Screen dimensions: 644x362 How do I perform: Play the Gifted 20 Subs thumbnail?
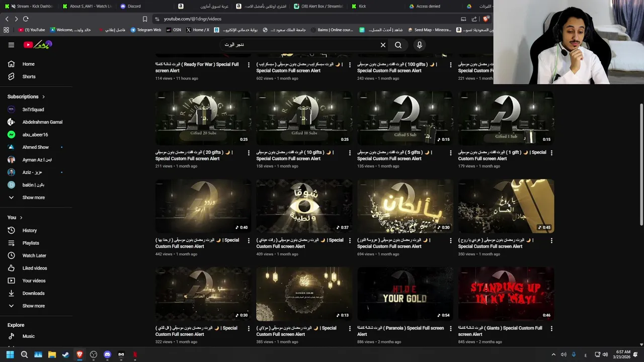click(x=203, y=118)
